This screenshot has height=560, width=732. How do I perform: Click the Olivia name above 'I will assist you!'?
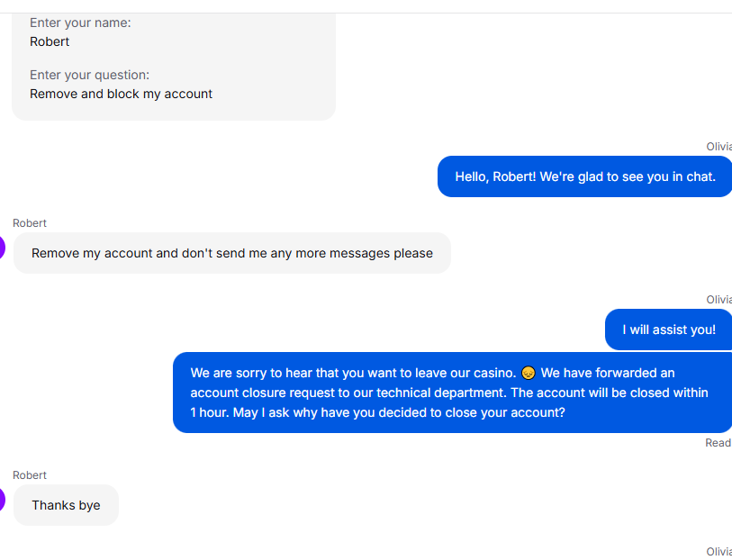coord(718,300)
